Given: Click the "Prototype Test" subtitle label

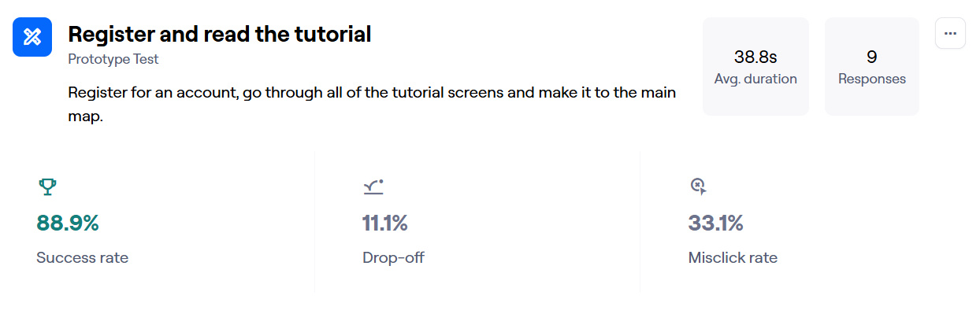Looking at the screenshot, I should pyautogui.click(x=113, y=58).
